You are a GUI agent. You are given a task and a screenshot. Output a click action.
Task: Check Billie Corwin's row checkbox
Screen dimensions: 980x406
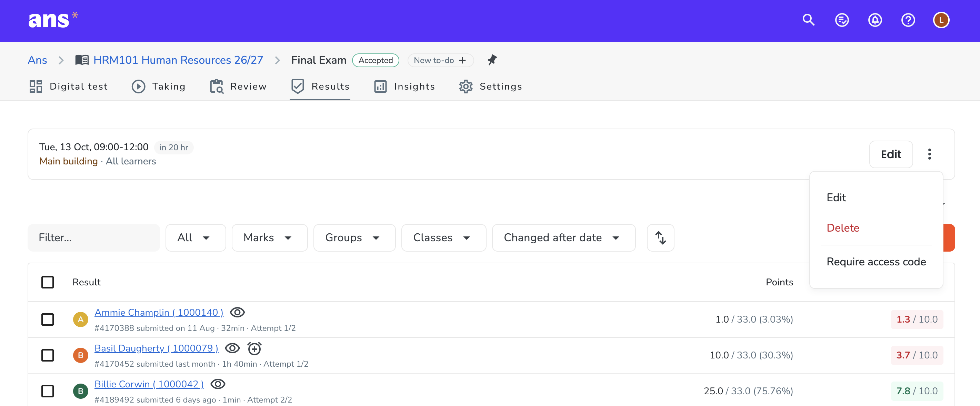pos(48,391)
